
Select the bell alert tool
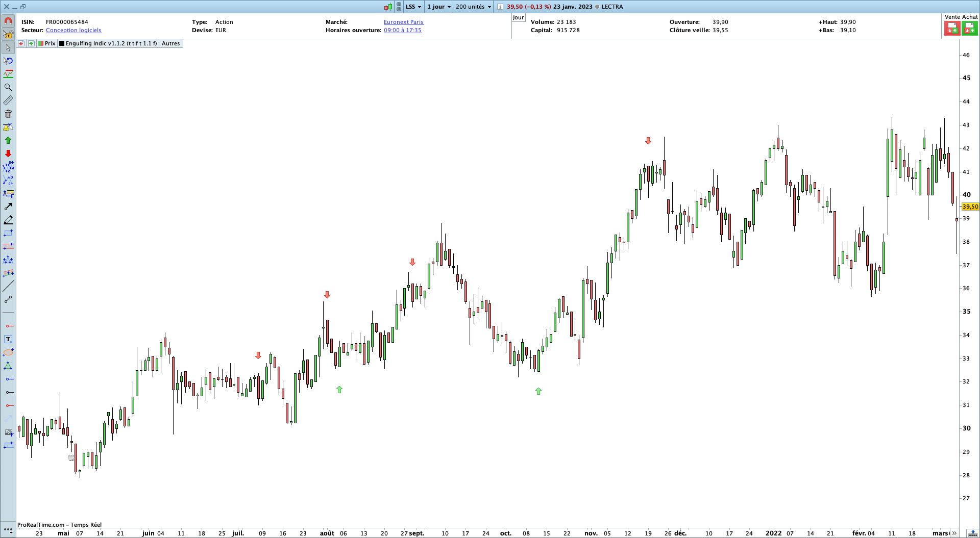click(x=8, y=127)
